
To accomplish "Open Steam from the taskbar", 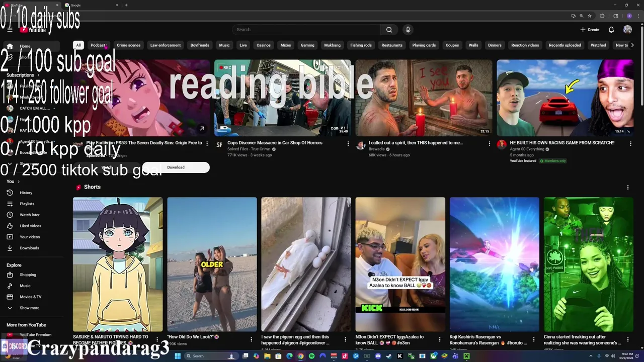I will pyautogui.click(x=388, y=356).
